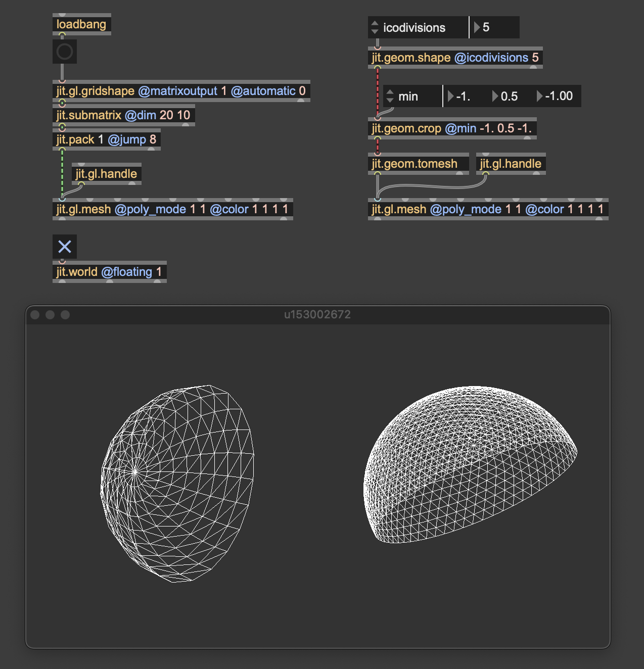Select the jit.gl.gridshape @matrixoutput object

click(181, 91)
